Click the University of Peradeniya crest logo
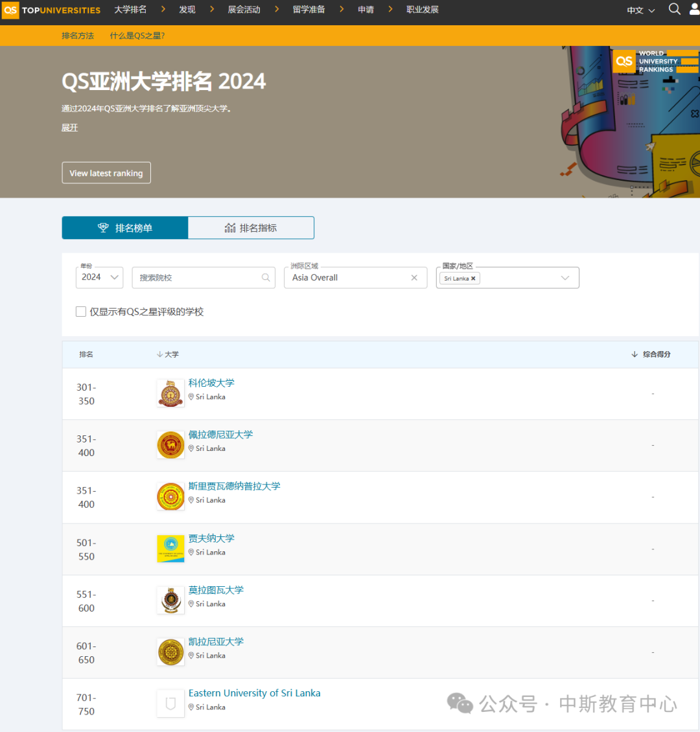This screenshot has height=732, width=700. point(170,445)
